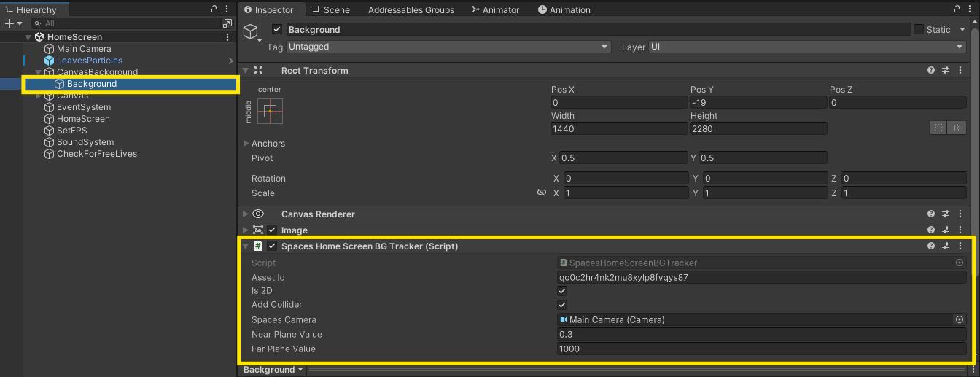Screen dimensions: 980x377
Task: Uncheck the Is 2D checkbox
Action: pyautogui.click(x=562, y=291)
